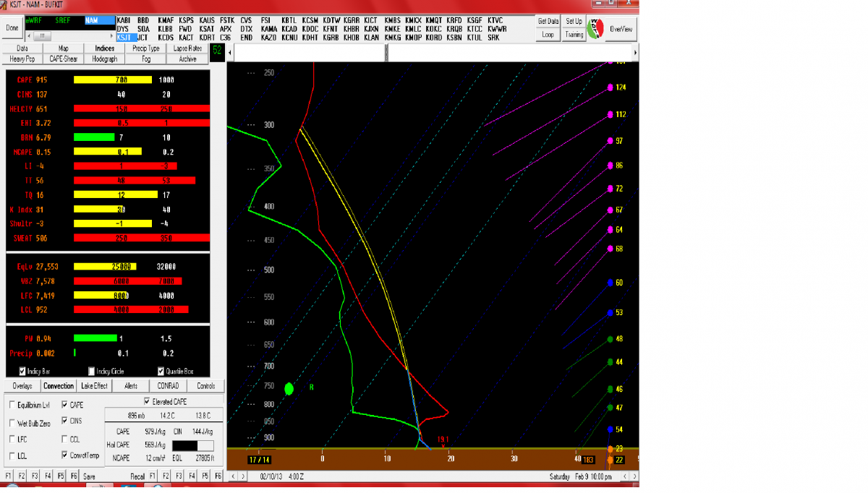
Task: Open the Controls tab
Action: pos(205,386)
